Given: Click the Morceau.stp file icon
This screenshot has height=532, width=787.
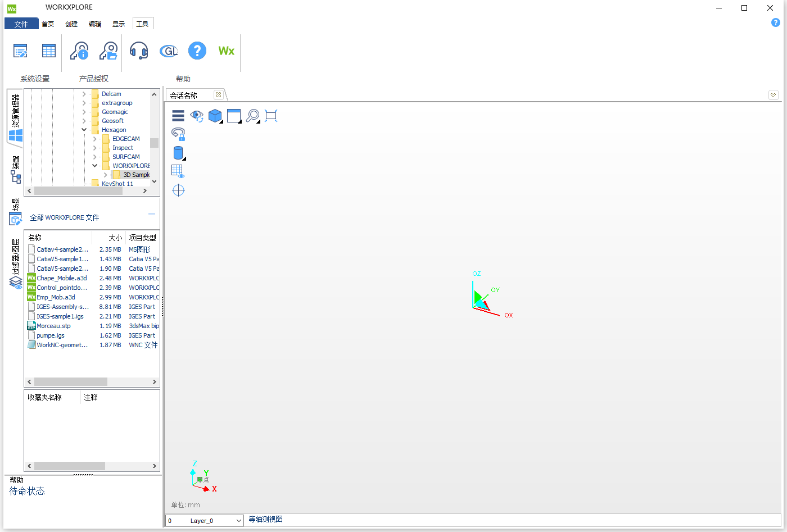Looking at the screenshot, I should tap(31, 326).
